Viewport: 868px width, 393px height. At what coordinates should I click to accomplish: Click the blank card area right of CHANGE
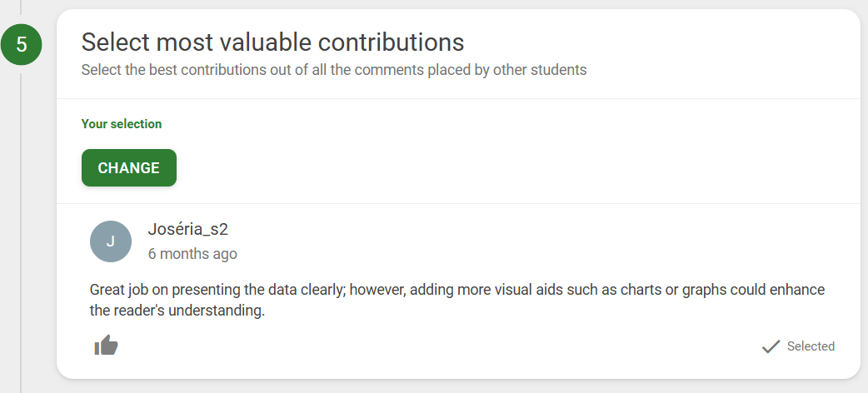point(515,167)
